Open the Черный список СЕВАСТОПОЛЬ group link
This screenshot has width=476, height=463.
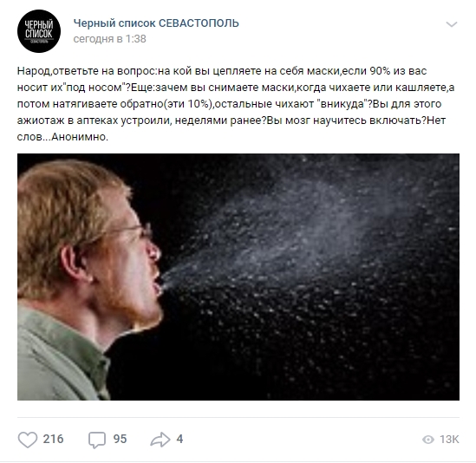[156, 23]
